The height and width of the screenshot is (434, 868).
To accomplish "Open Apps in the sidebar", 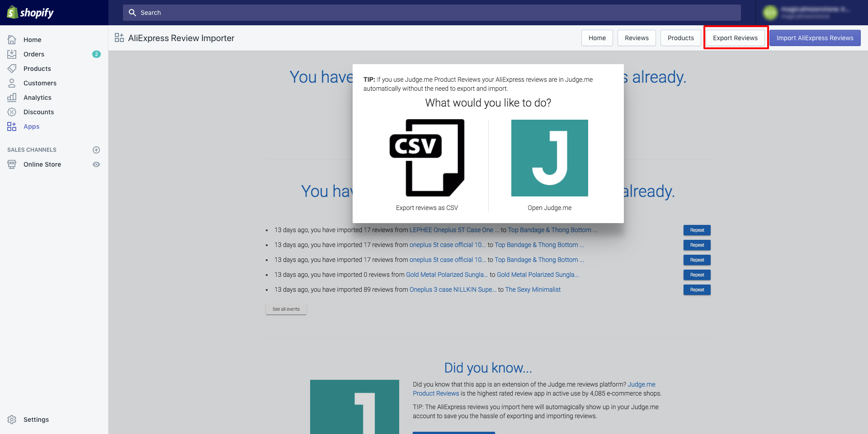I will click(31, 126).
